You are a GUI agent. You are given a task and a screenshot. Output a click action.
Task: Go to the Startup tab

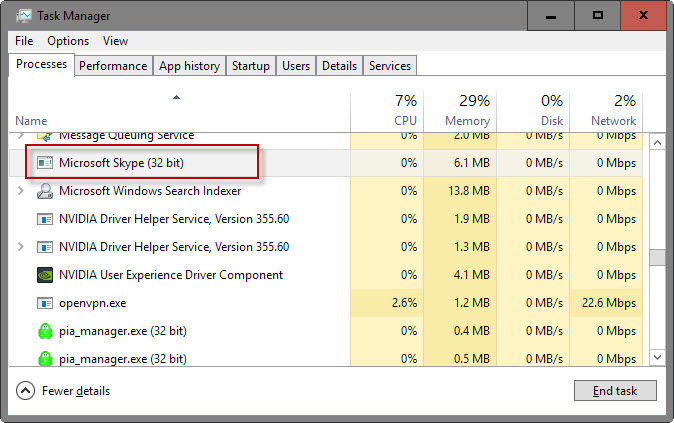251,66
